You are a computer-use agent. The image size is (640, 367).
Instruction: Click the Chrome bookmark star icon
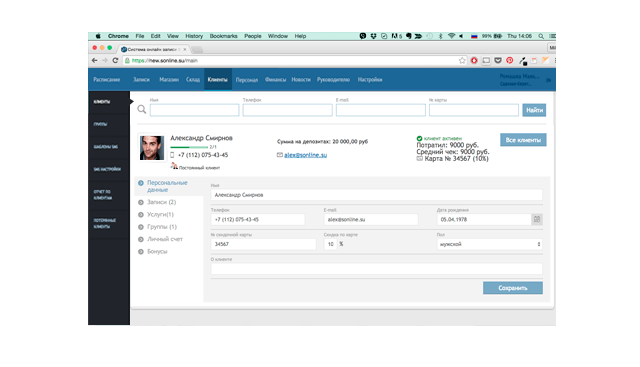pyautogui.click(x=462, y=60)
